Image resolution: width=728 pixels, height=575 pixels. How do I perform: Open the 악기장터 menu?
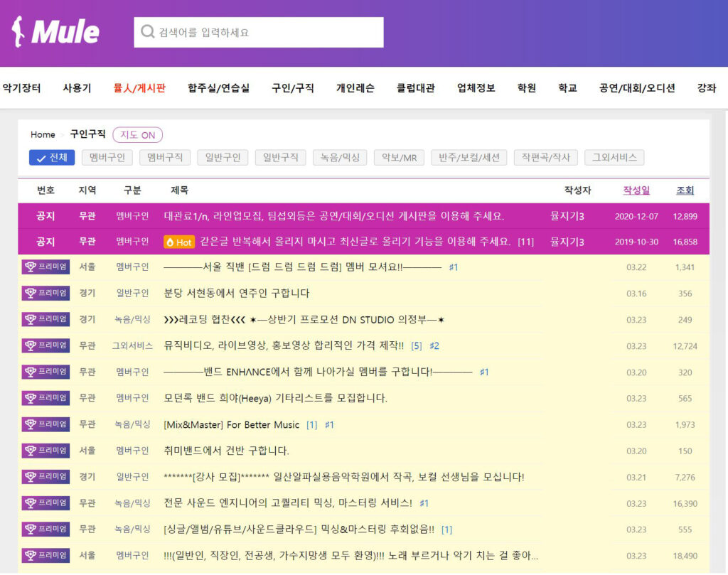tap(22, 87)
